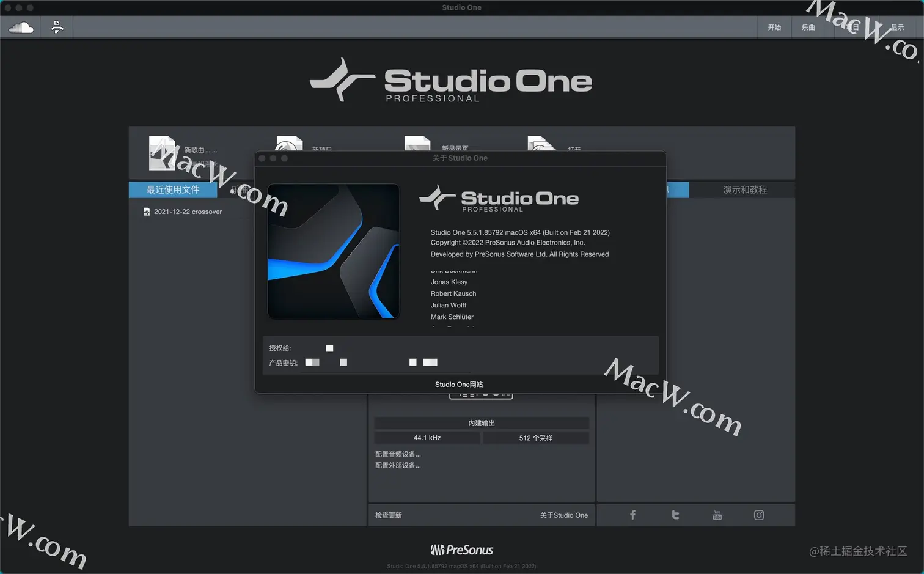Click 检查更新 to check for updates
Viewport: 924px width, 574px height.
click(x=389, y=515)
